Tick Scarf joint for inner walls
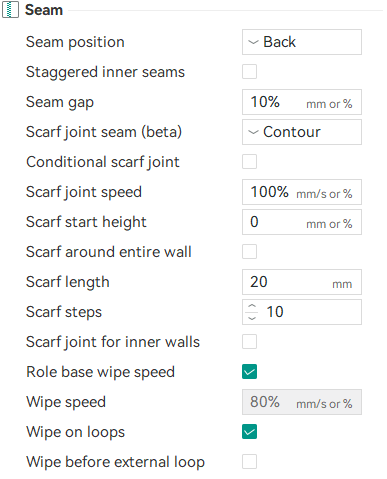 [x=249, y=342]
